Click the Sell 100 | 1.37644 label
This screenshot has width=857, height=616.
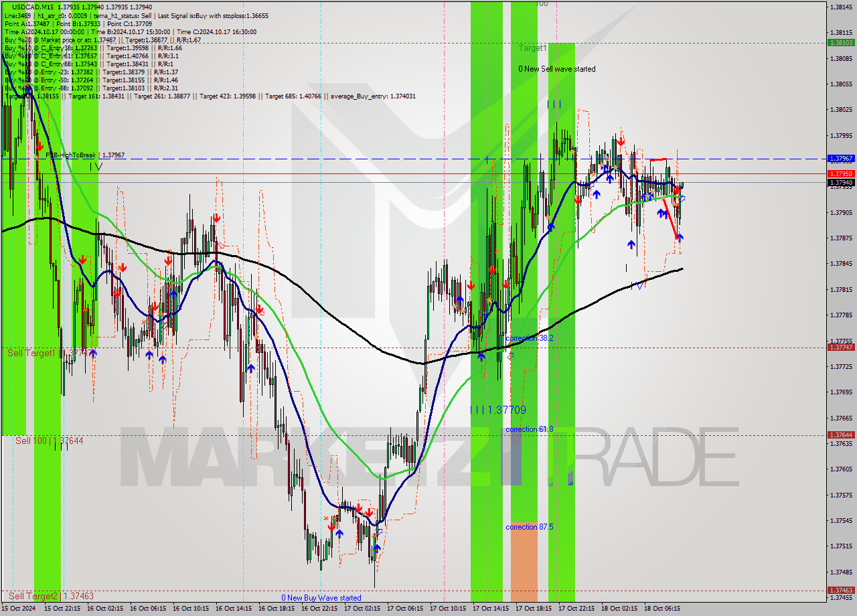50,441
